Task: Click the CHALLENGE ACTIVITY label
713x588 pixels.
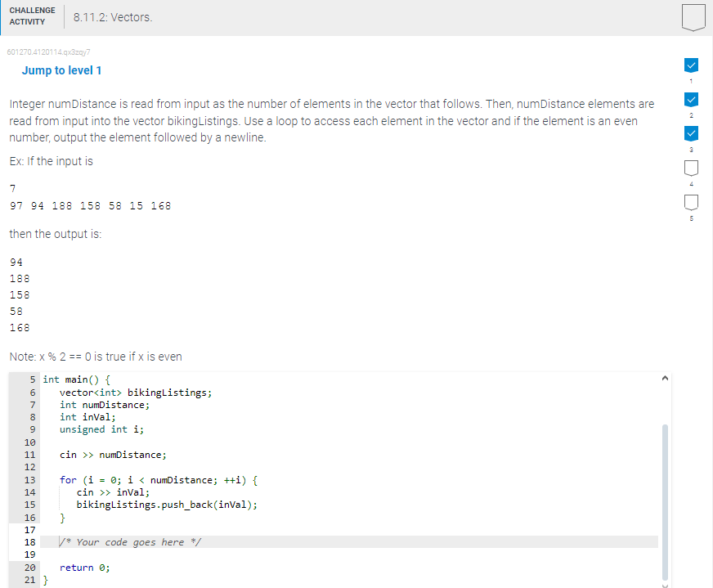Action: point(32,15)
